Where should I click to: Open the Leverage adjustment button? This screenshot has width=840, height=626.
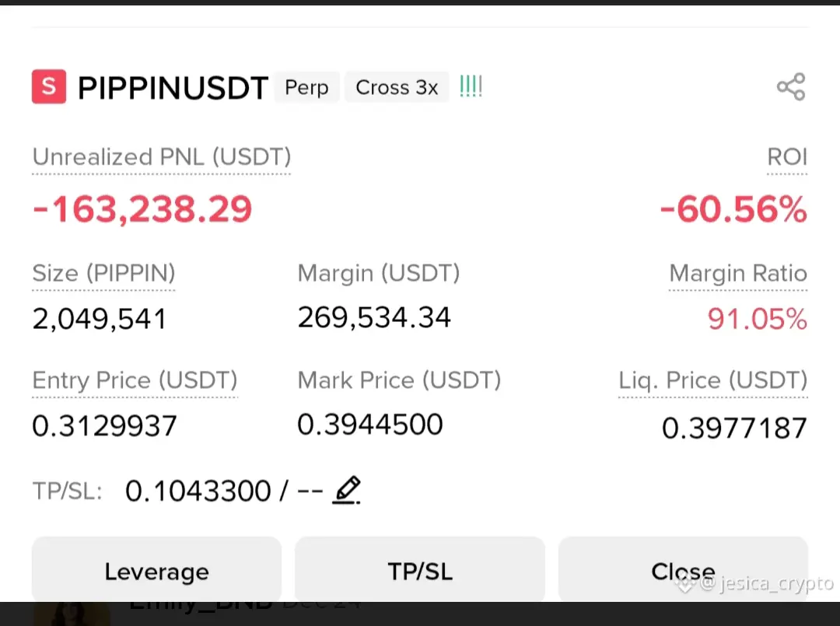[x=156, y=570]
